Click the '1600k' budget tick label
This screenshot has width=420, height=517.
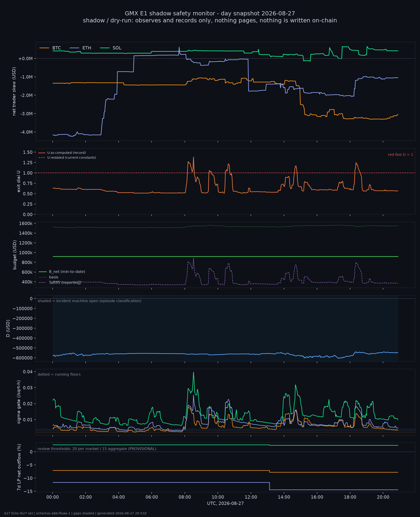pos(26,223)
